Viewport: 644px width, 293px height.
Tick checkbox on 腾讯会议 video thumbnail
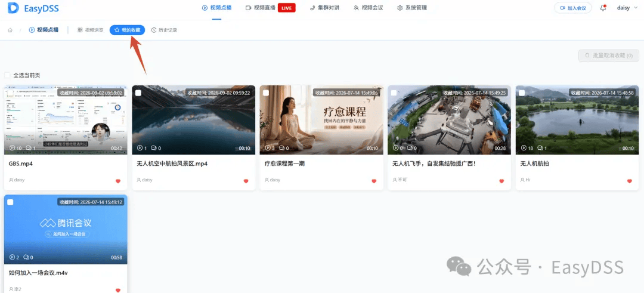[x=10, y=202]
